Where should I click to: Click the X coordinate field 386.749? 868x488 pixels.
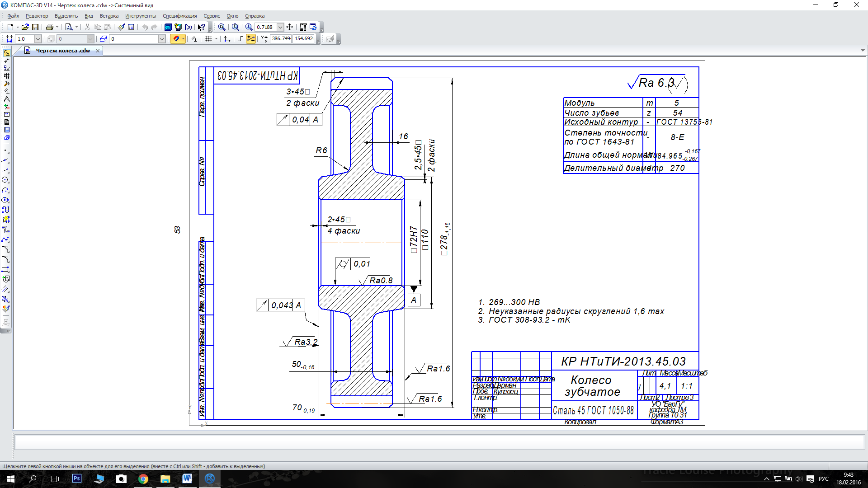[281, 39]
